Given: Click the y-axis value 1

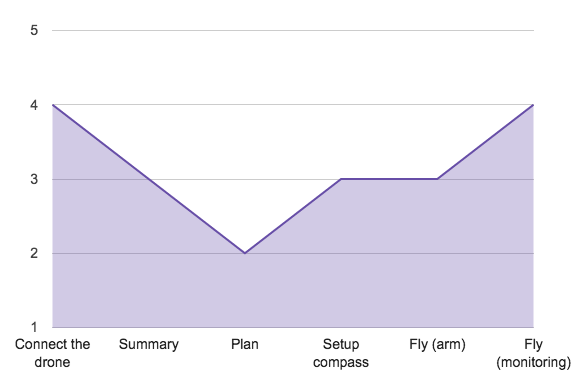Looking at the screenshot, I should point(34,327).
